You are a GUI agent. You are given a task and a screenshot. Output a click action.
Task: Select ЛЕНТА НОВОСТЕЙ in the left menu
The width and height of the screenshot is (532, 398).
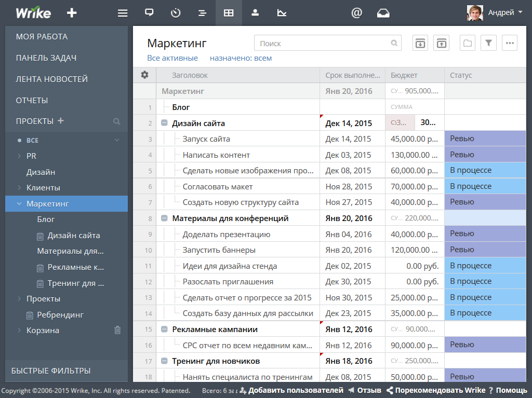[x=51, y=79]
